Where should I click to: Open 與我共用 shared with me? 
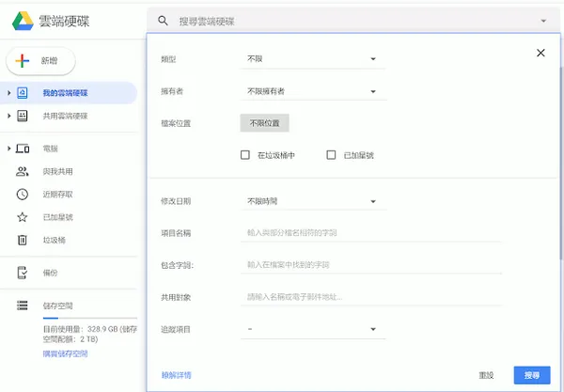tap(56, 172)
